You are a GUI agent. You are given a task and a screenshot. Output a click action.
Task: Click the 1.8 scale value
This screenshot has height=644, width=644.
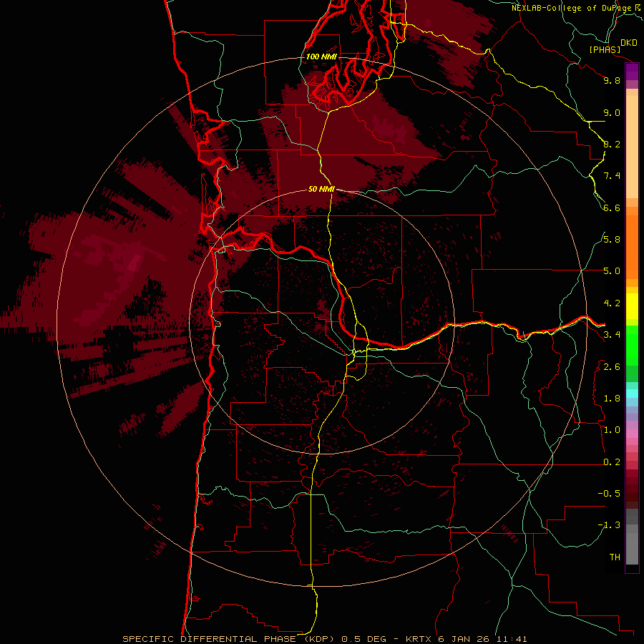point(612,399)
